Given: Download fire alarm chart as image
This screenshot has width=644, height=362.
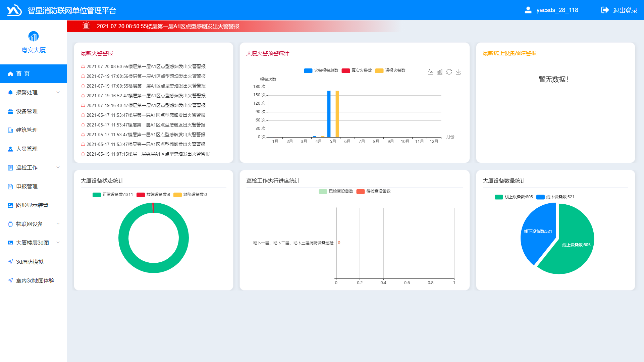Looking at the screenshot, I should [458, 72].
